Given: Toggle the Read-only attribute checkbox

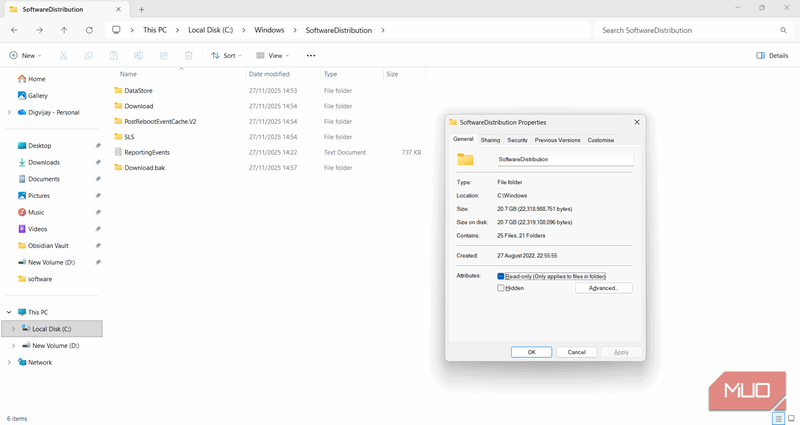Looking at the screenshot, I should [x=502, y=276].
